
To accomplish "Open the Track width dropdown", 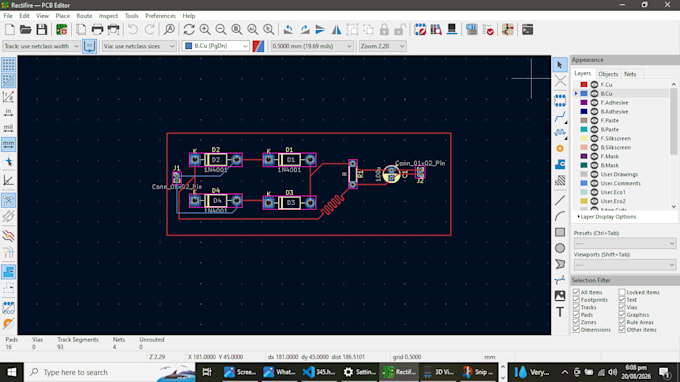I will 41,46.
